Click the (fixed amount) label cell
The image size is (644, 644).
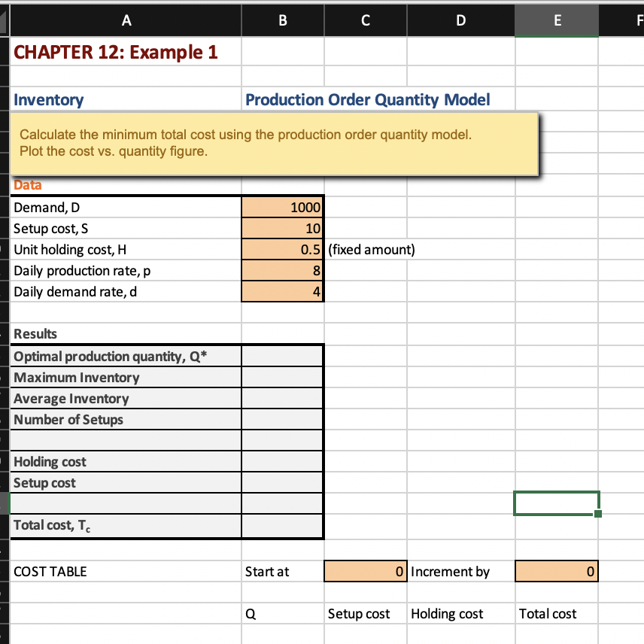coord(364,249)
